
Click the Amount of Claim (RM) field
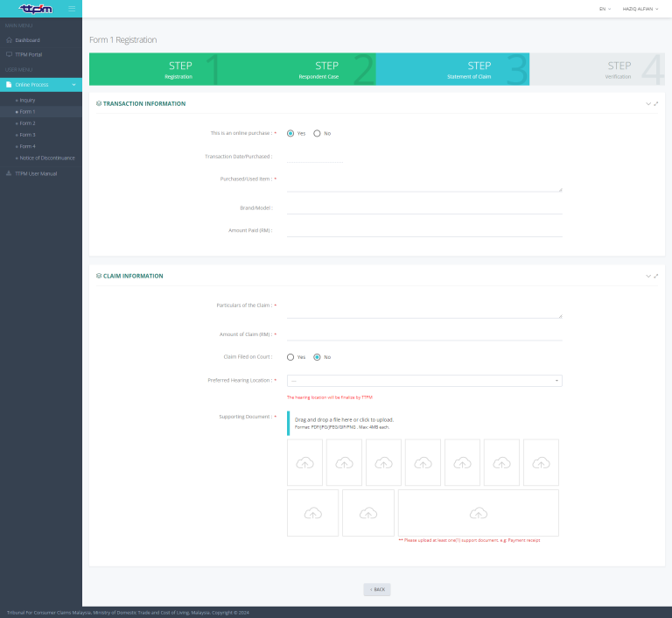[424, 334]
